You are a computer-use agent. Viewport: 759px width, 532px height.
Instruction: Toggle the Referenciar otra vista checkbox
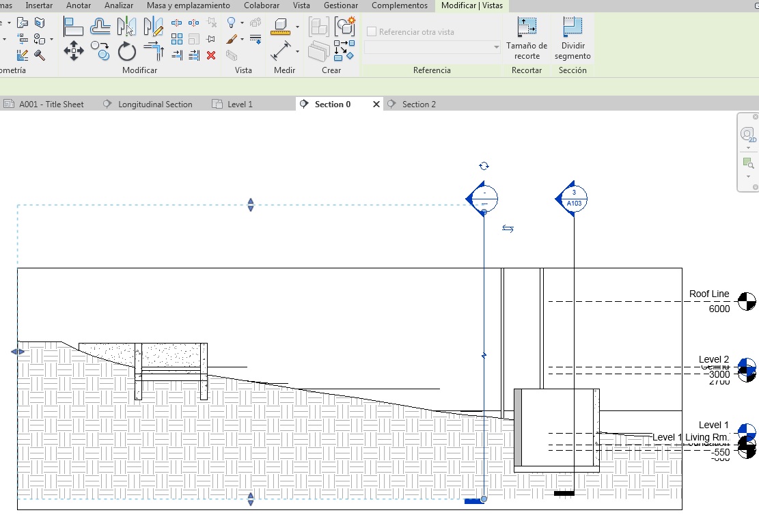click(372, 31)
